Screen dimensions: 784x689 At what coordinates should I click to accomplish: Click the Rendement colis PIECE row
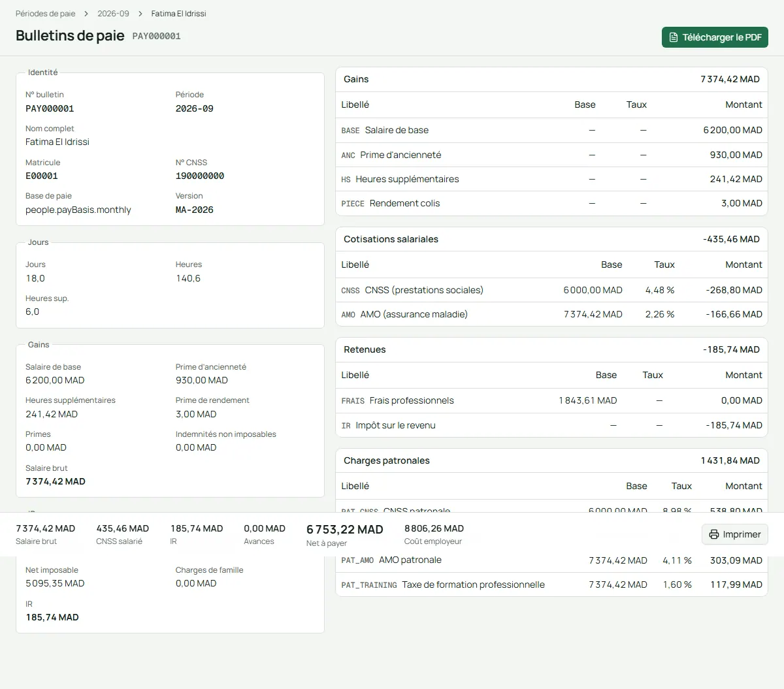point(551,203)
